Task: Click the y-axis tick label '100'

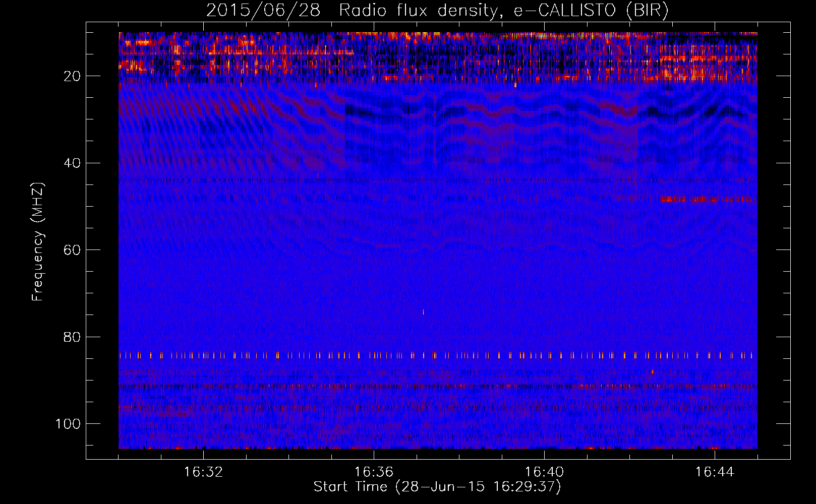Action: point(68,424)
